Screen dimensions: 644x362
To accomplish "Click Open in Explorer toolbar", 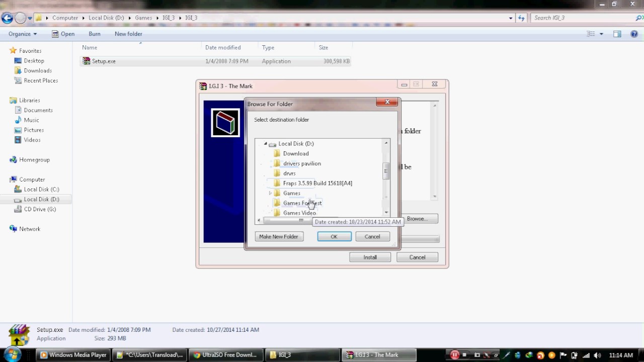I will tap(63, 34).
